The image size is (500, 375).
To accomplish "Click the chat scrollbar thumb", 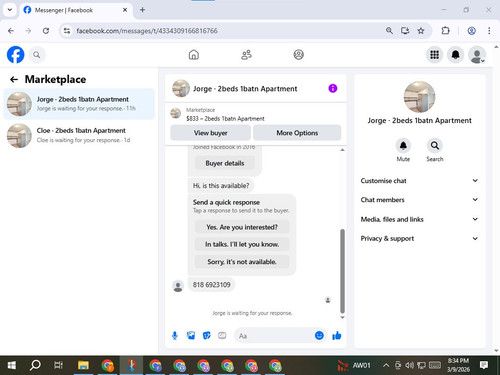I will click(x=342, y=271).
